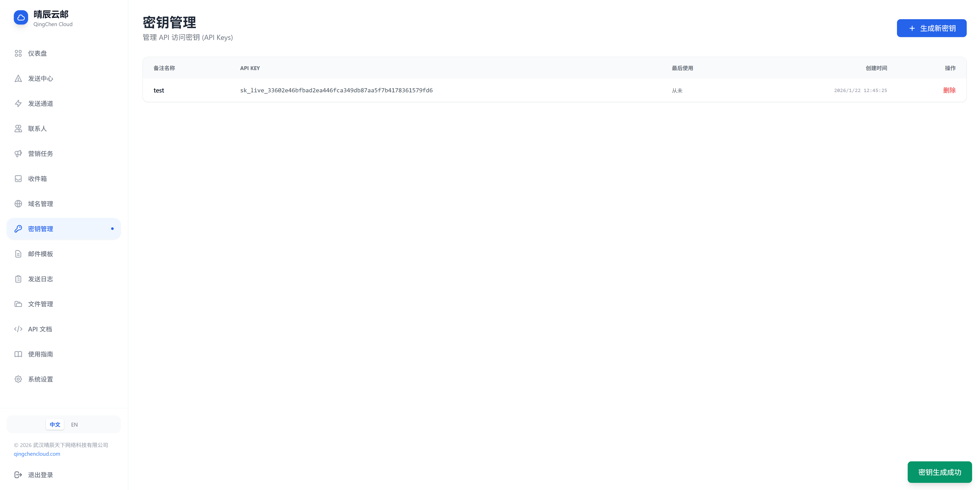Click the contacts people icon
This screenshot has width=980, height=490.
(x=18, y=129)
